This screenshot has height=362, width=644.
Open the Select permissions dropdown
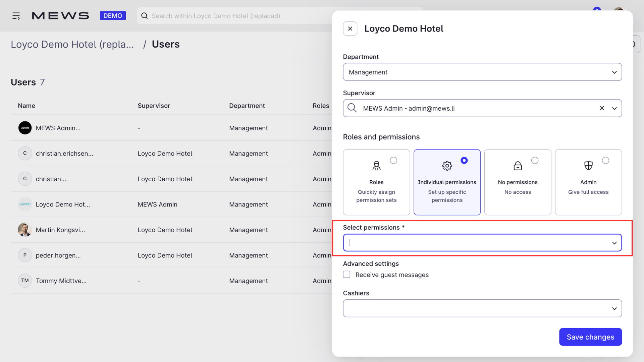(x=482, y=243)
